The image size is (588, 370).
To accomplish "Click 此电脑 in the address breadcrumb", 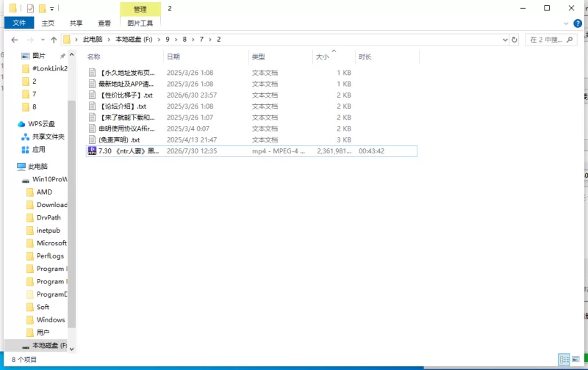I will pos(93,40).
